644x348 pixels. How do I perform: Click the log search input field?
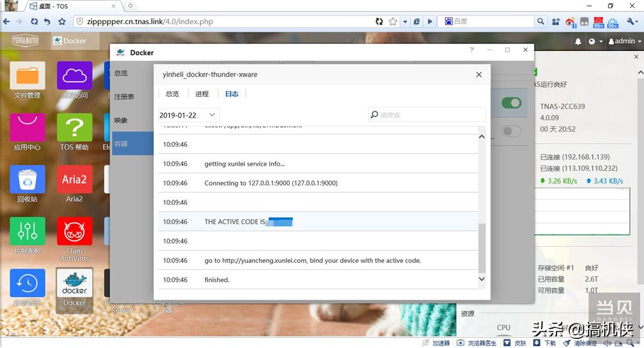427,115
